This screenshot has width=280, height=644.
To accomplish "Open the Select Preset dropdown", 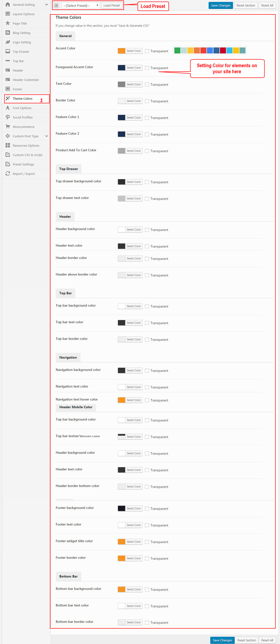I will click(81, 5).
